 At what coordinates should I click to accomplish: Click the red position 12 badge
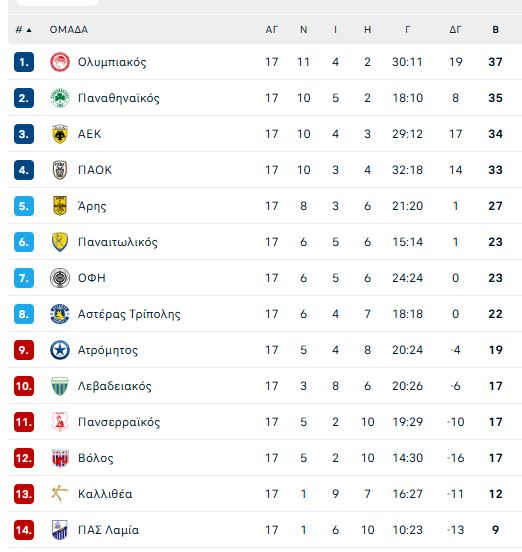[x=24, y=458]
